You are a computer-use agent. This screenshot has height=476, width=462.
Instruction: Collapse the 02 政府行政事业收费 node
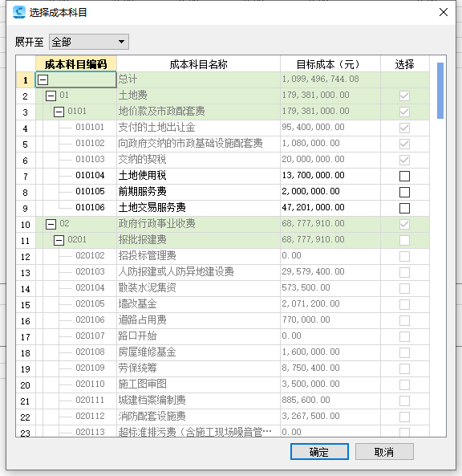coord(51,224)
